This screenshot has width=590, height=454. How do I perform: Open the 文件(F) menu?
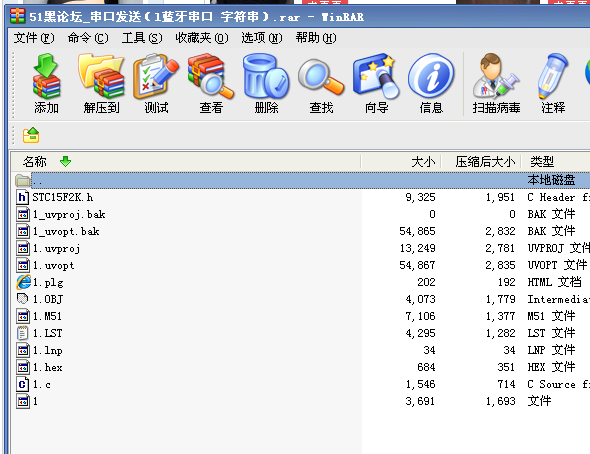pos(34,38)
